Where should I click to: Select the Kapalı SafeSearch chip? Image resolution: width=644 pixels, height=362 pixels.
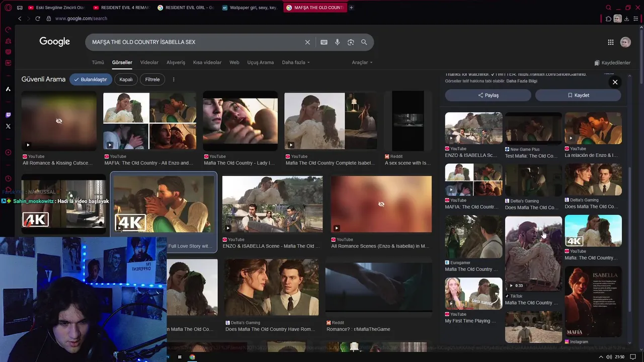(126, 79)
